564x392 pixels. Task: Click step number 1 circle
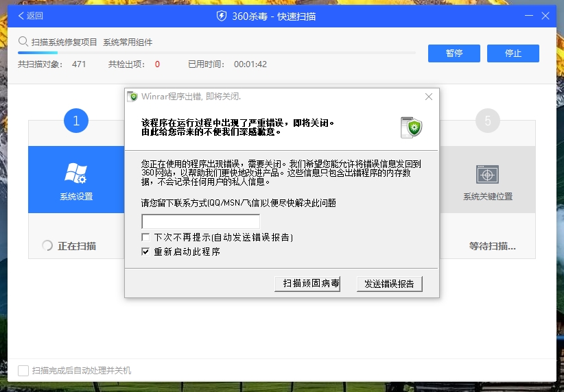click(76, 121)
